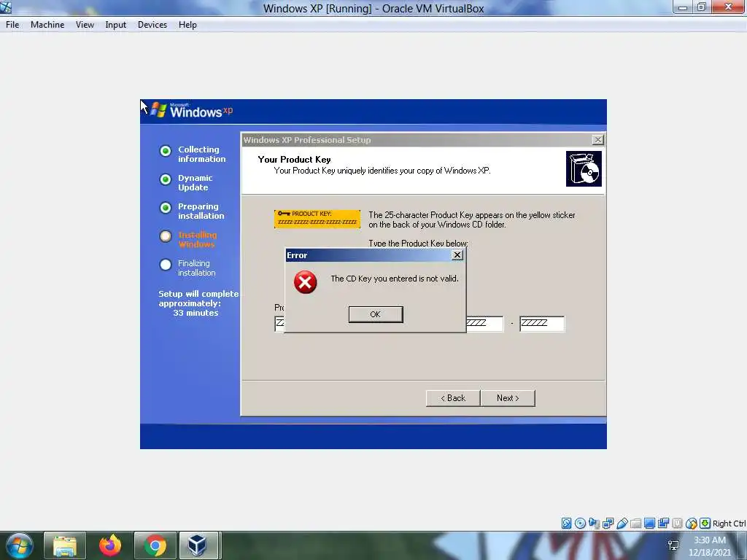Close the Error dialog with X

tap(457, 255)
